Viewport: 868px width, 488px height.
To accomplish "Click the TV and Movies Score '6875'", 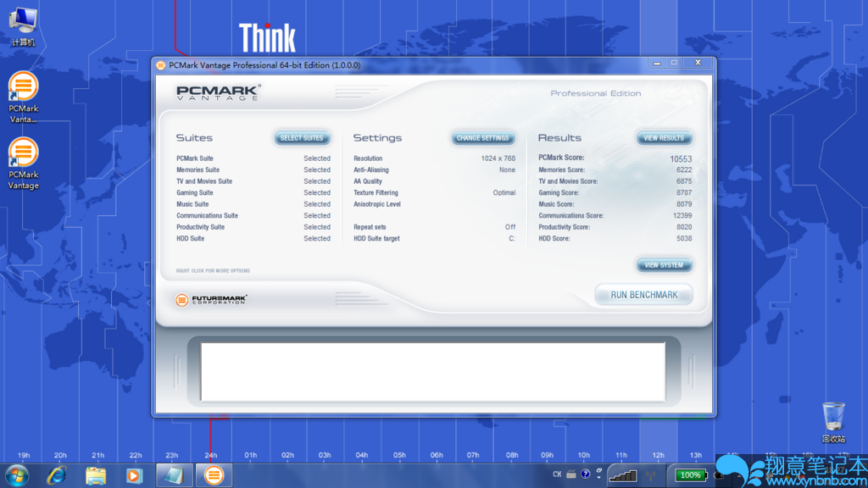I will [684, 181].
